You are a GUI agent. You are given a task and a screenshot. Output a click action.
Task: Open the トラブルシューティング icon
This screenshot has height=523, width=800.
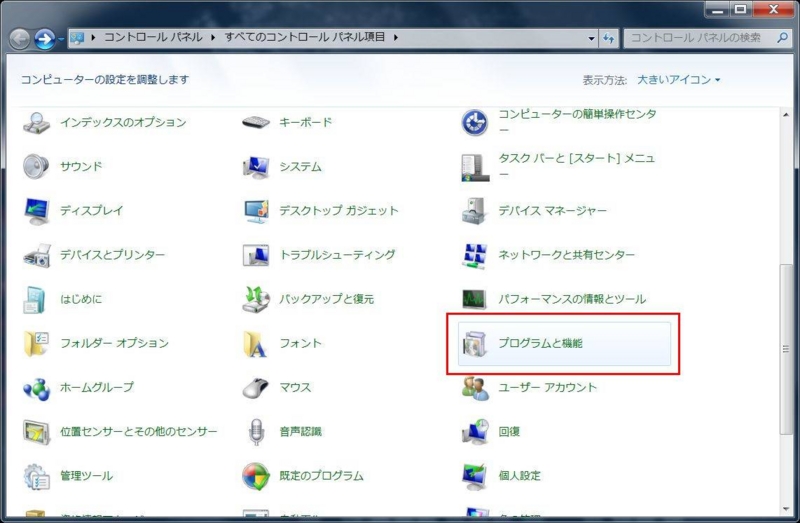point(256,255)
